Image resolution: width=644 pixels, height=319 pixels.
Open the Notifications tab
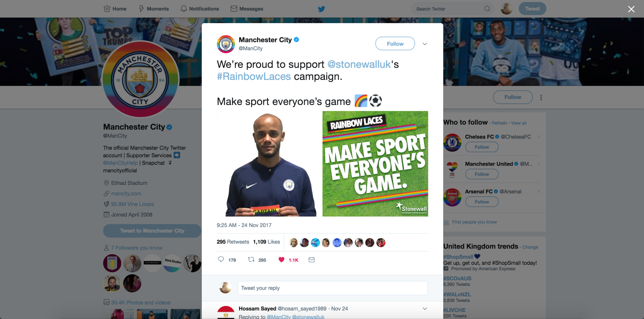pyautogui.click(x=199, y=9)
